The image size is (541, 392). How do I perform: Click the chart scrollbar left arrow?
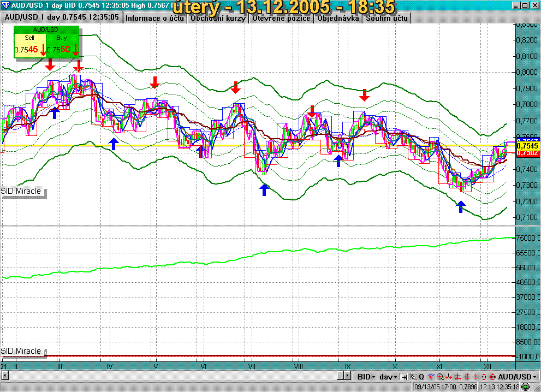[5, 376]
